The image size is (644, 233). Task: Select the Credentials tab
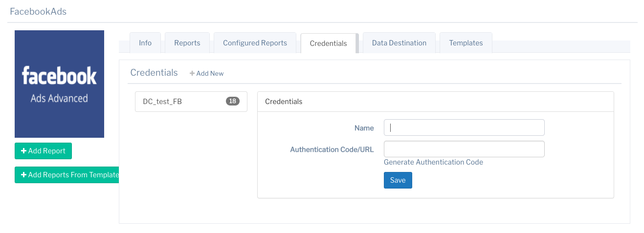pos(329,43)
